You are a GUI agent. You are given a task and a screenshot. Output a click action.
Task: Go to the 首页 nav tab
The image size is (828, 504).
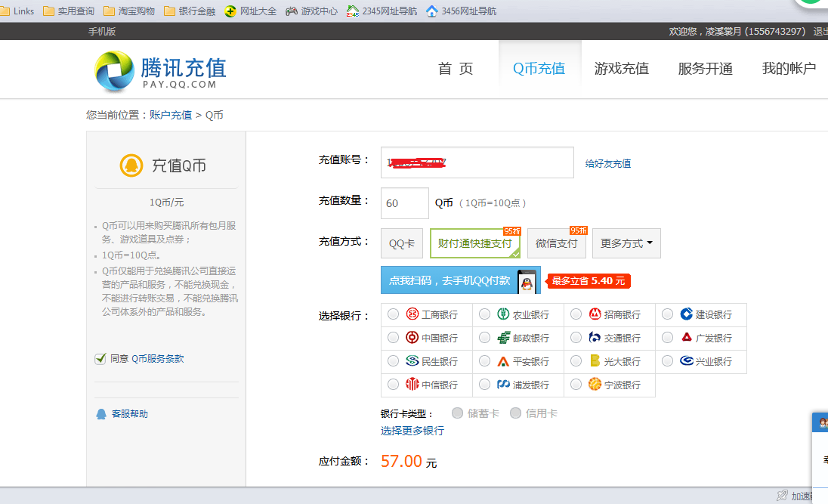pyautogui.click(x=456, y=69)
